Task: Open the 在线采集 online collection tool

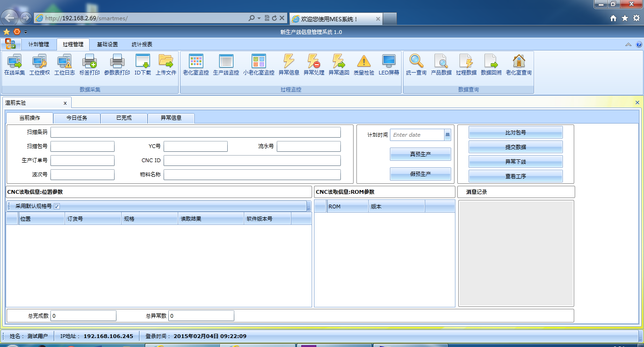Action: coord(14,65)
